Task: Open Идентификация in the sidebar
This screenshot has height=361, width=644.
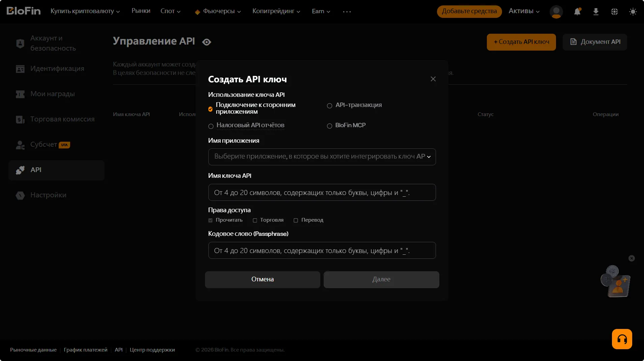Action: pos(57,69)
